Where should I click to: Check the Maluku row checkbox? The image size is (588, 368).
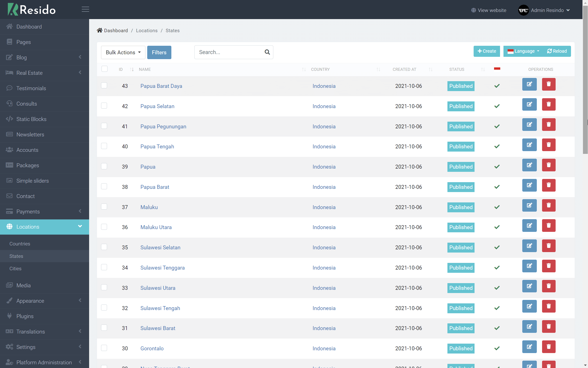(104, 207)
